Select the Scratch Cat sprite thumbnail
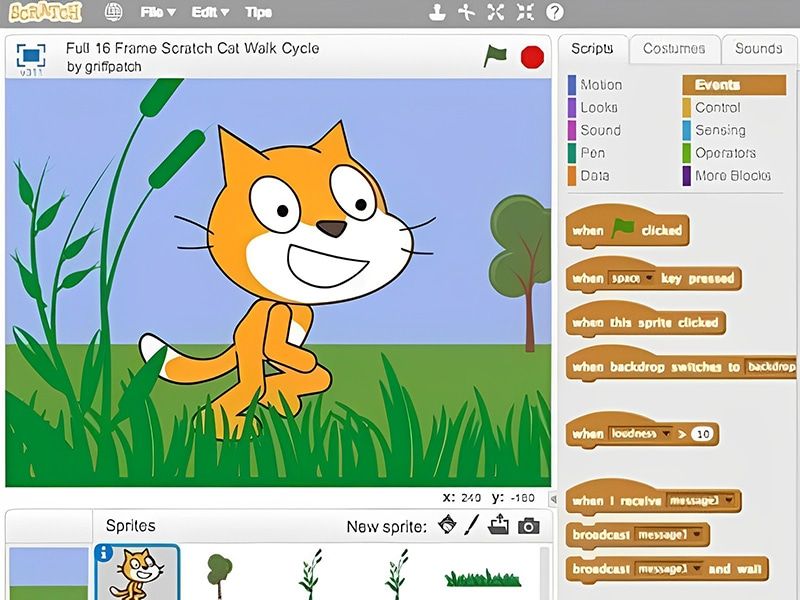 point(136,572)
